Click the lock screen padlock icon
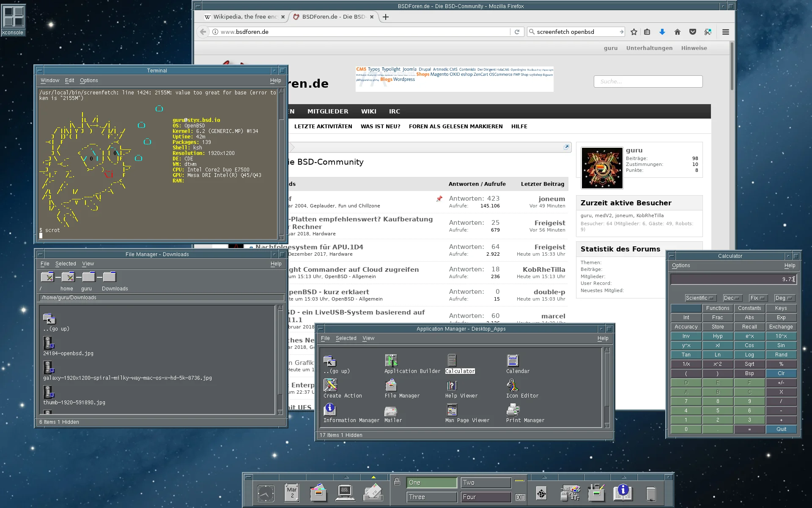Image resolution: width=812 pixels, height=508 pixels. (397, 482)
